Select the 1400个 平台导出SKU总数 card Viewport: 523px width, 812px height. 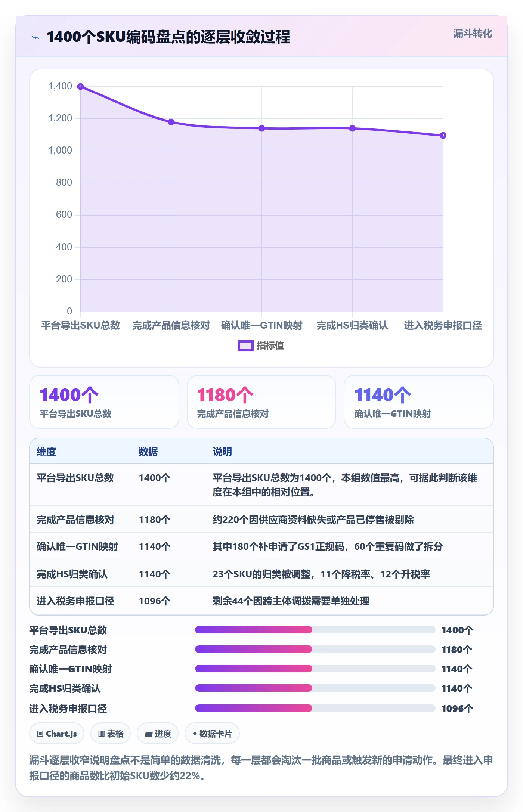point(104,402)
